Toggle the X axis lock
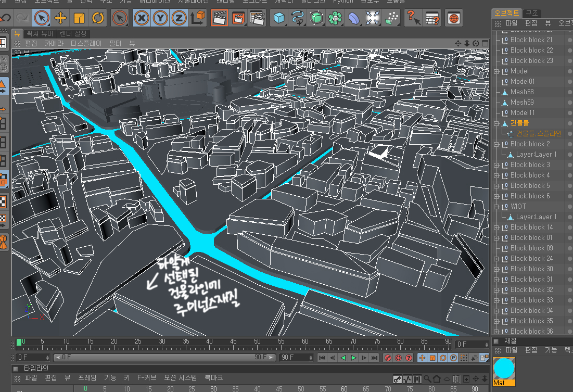 142,18
